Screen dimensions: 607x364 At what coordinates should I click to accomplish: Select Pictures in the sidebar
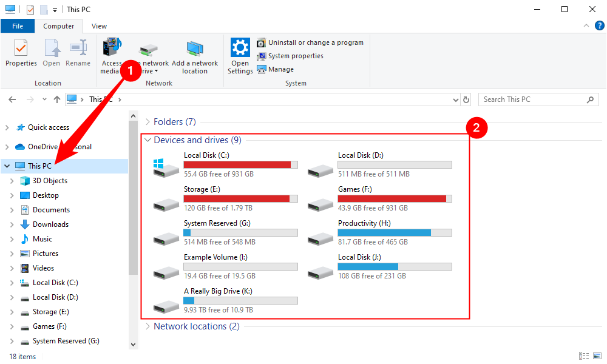click(x=46, y=254)
